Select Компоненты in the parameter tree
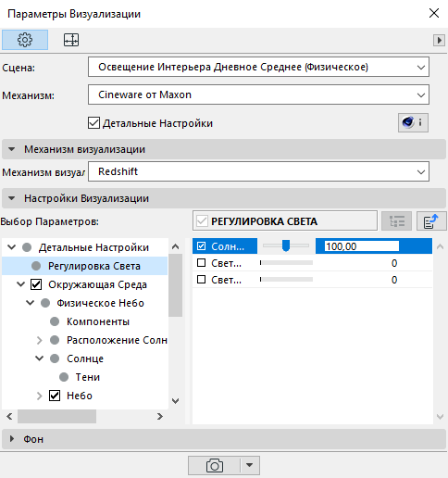448x478 pixels. tap(98, 321)
